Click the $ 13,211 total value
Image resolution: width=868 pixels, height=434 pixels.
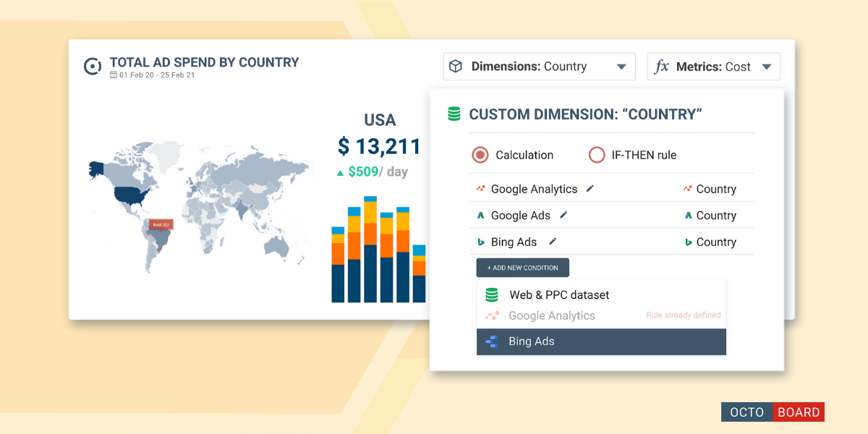tap(379, 147)
